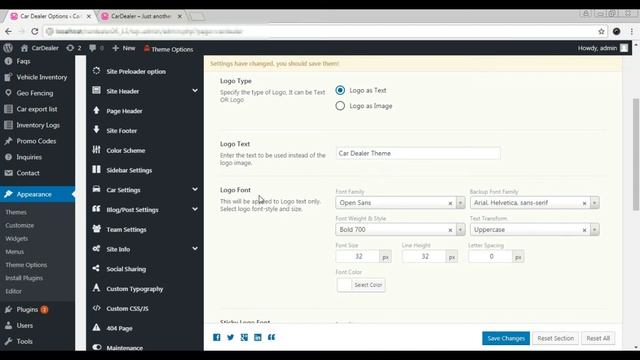Bookmark page with the star icon
Viewport: 640px width, 360px height.
601,31
